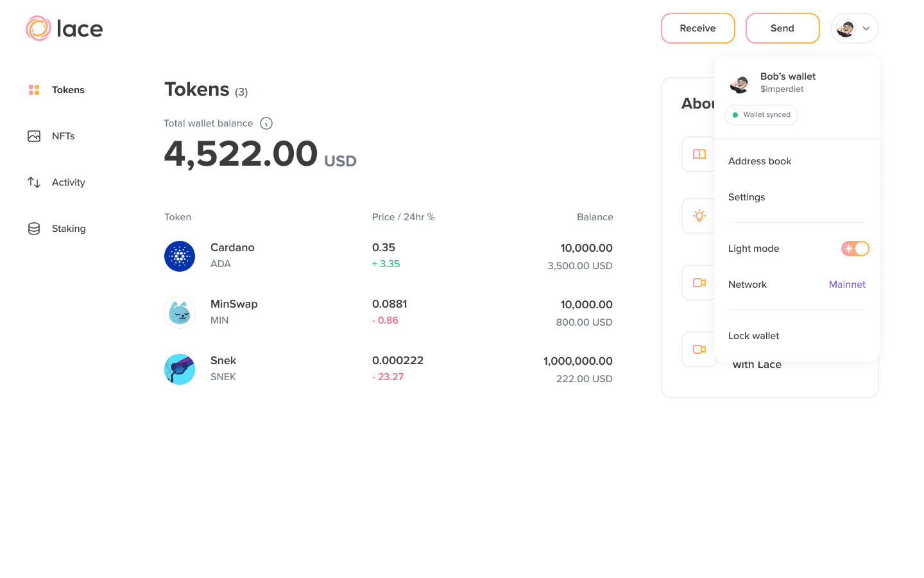Open Activity via its arrows icon
Image resolution: width=924 pixels, height=578 pixels.
tap(34, 182)
